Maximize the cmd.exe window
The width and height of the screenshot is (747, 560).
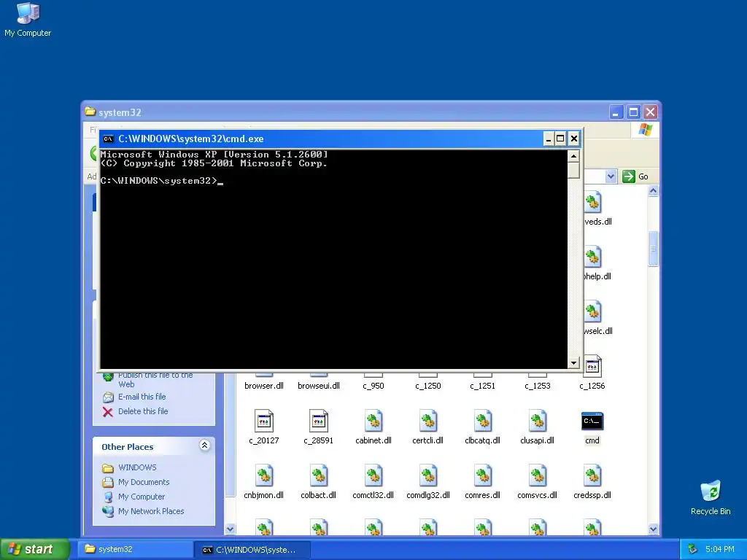[x=561, y=139]
